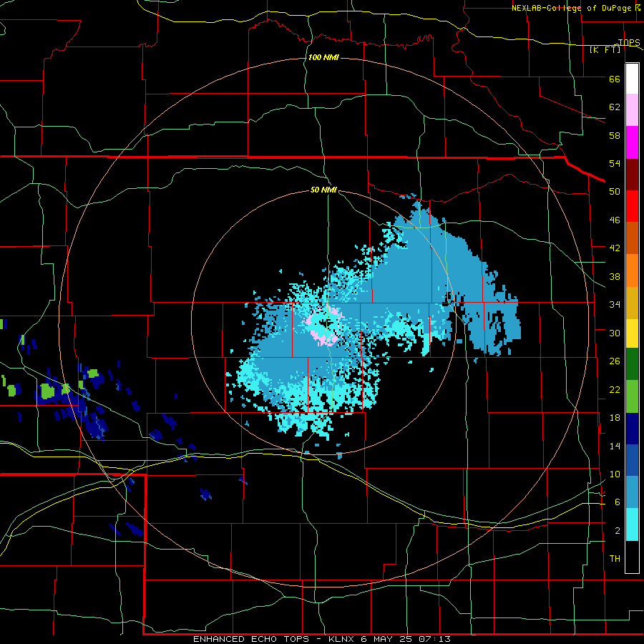Click the 'TOPS' legend title
This screenshot has height=644, width=644.
click(x=629, y=42)
